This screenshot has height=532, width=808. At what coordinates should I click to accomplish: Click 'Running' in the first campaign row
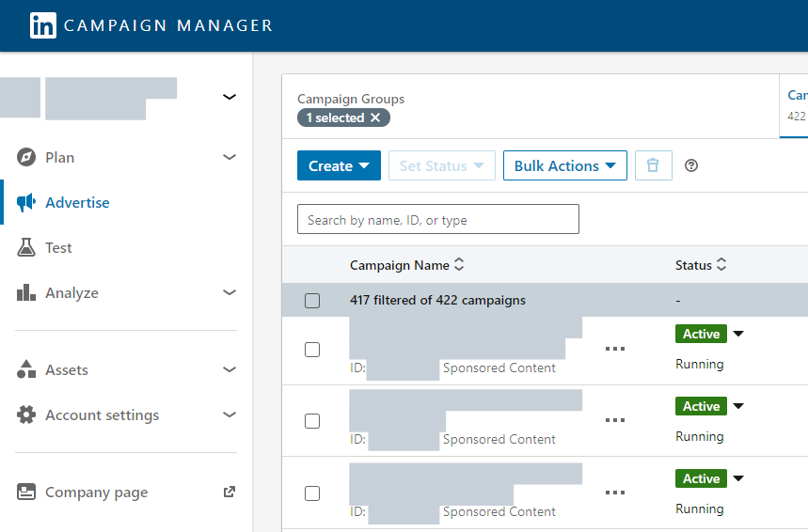click(700, 364)
